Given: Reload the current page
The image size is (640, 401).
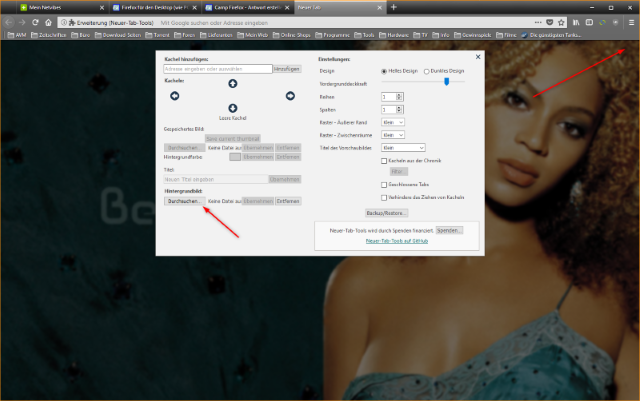Looking at the screenshot, I should pos(35,22).
